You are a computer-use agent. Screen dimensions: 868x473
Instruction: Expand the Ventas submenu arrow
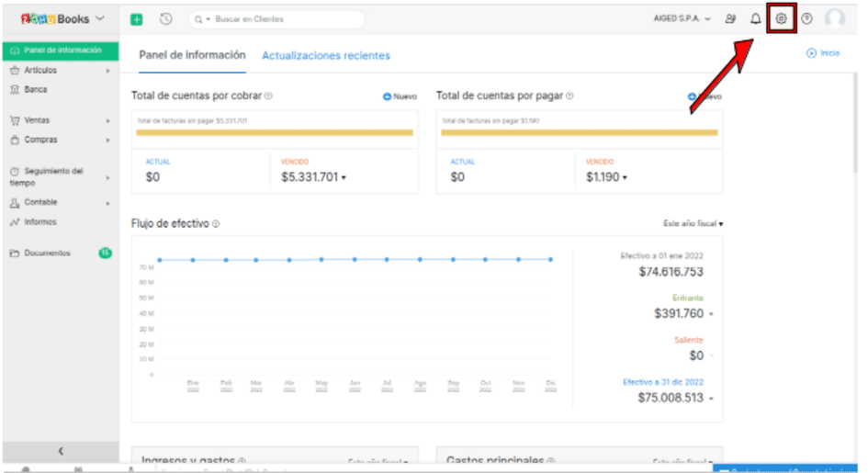[x=108, y=120]
